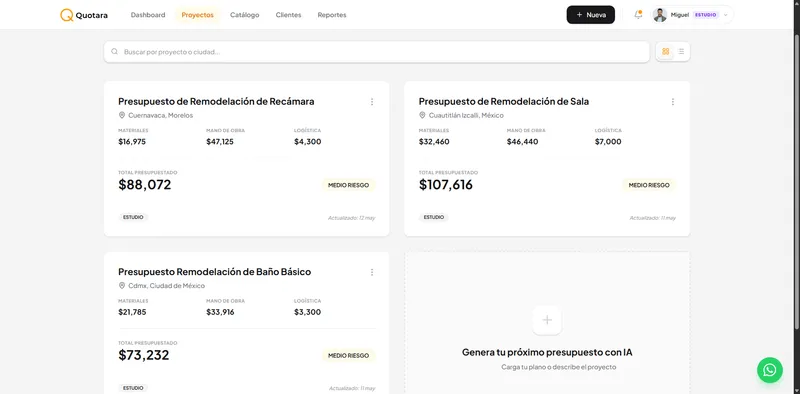Click total $88,072
The height and width of the screenshot is (394, 800).
pyautogui.click(x=145, y=185)
